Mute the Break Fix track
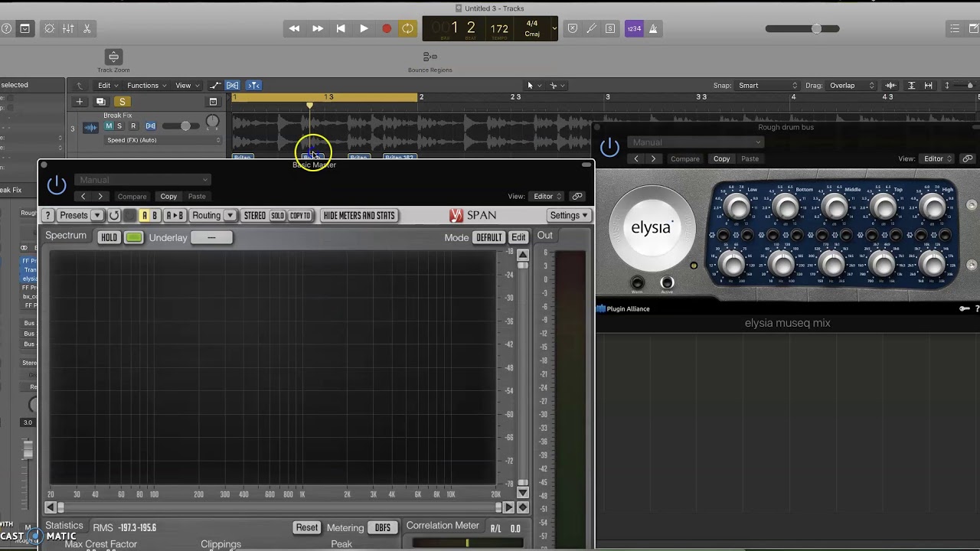Screen dimensions: 980x551 click(x=109, y=126)
